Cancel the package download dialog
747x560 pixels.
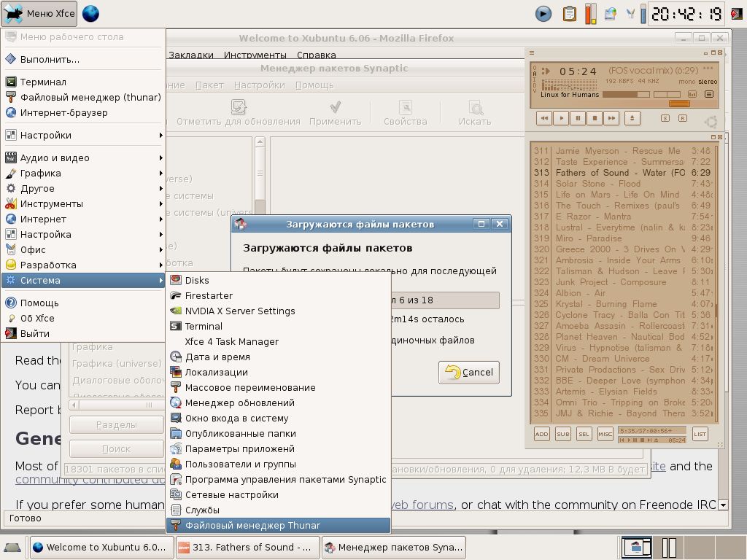(x=469, y=372)
